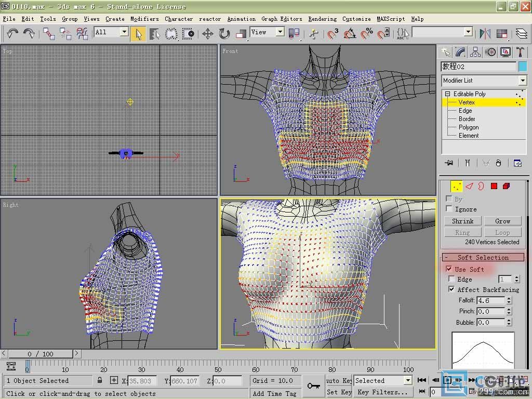532x399 pixels.
Task: Toggle the 3D Snap magnet icon
Action: (x=333, y=34)
